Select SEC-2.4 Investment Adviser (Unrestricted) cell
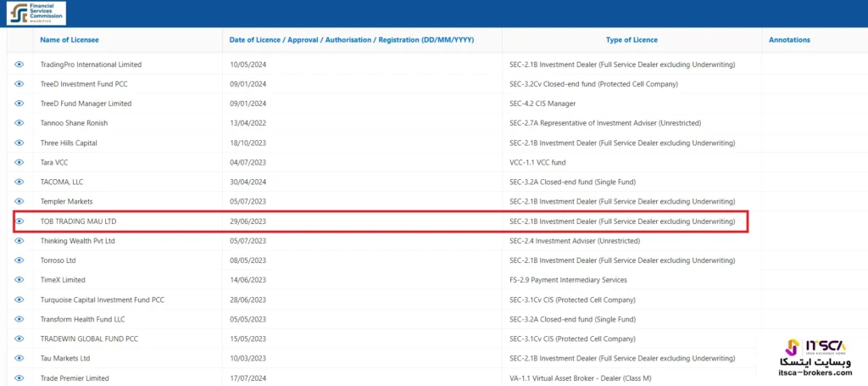The image size is (868, 386). 575,241
